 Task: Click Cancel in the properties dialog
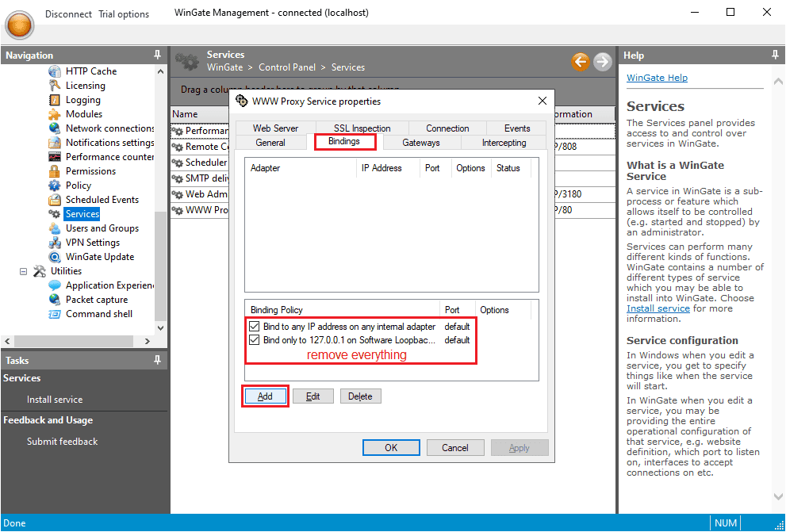coord(455,448)
